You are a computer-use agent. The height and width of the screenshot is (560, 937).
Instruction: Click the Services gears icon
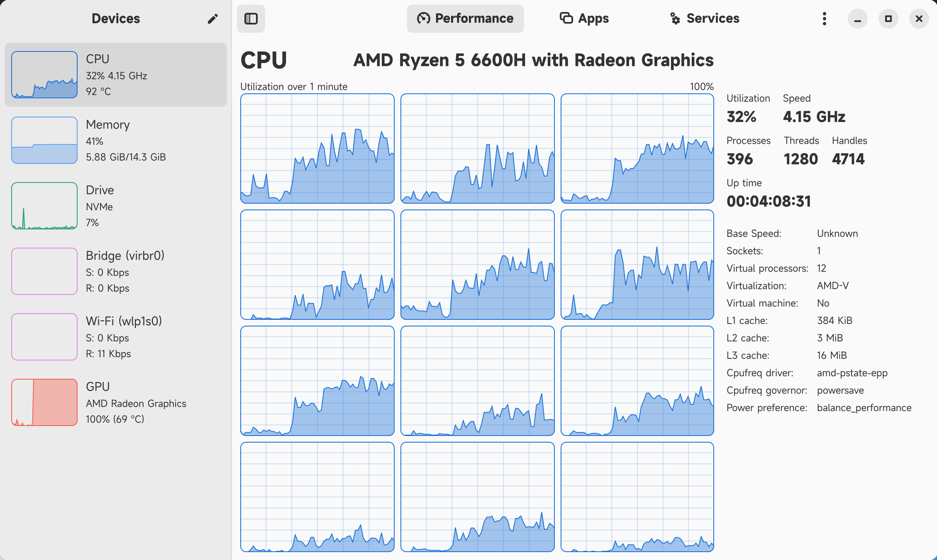point(675,19)
